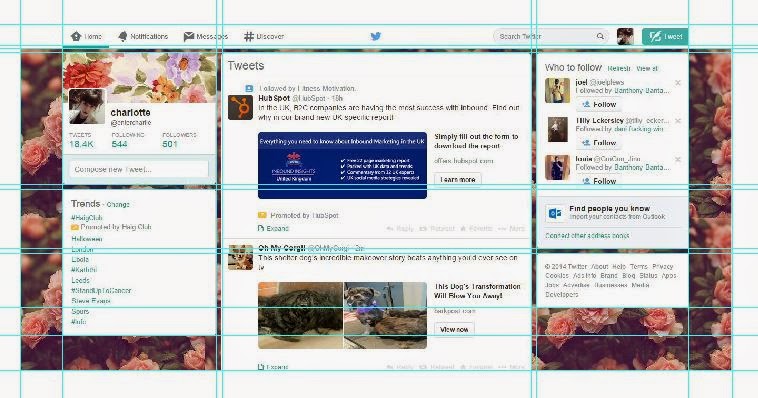The image size is (758, 398).
Task: Open the #StandUpToCancer trend
Action: tap(101, 291)
